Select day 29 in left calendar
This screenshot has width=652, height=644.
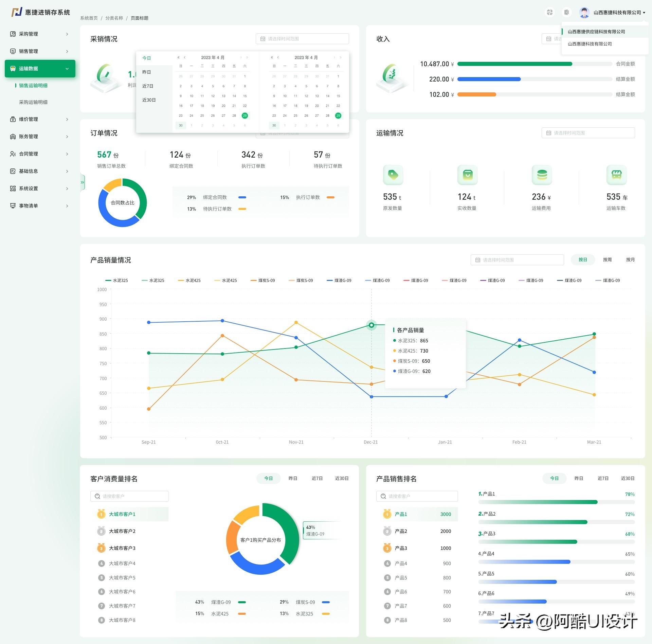(x=245, y=115)
